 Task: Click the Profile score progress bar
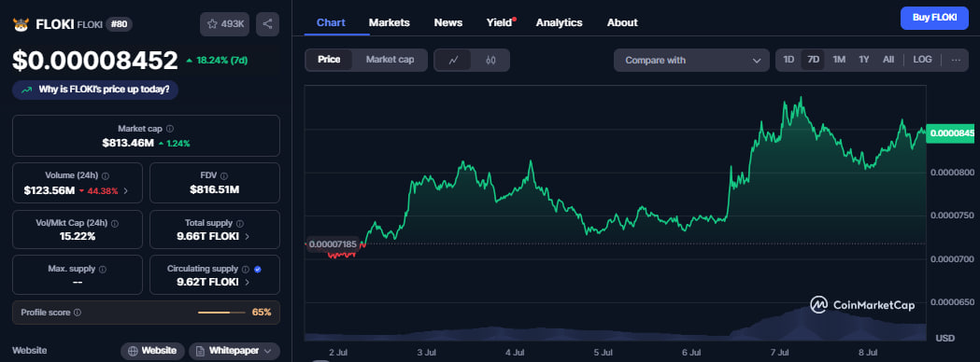[221, 312]
